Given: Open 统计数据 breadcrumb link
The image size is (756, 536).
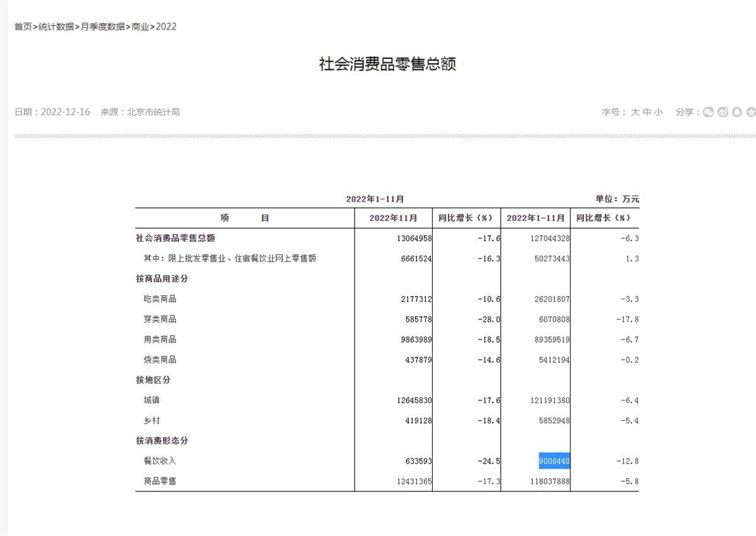Looking at the screenshot, I should pos(56,26).
